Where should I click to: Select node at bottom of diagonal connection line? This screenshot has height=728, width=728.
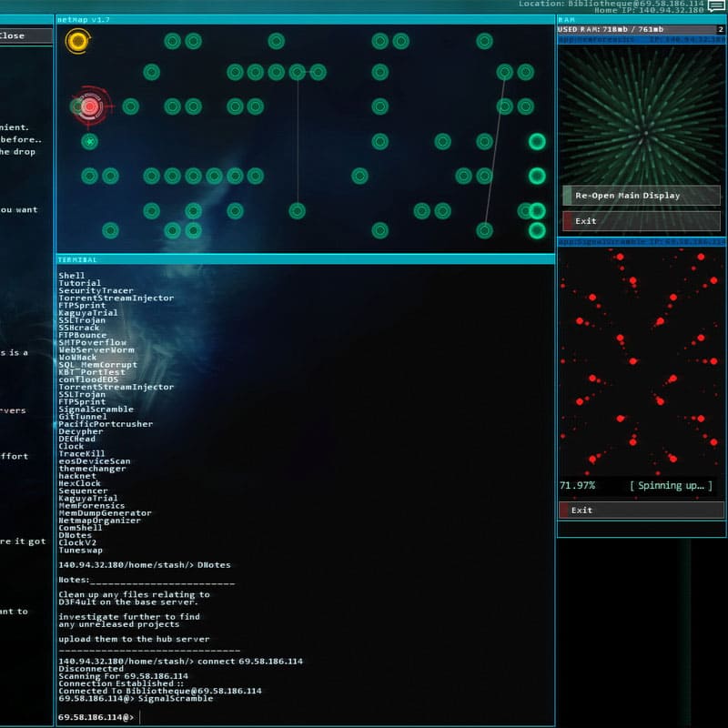(485, 230)
